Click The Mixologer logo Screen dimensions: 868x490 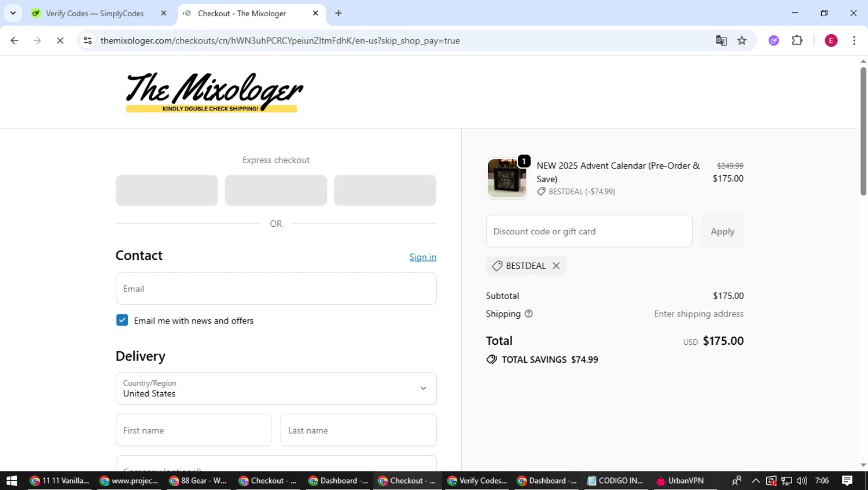[x=214, y=92]
